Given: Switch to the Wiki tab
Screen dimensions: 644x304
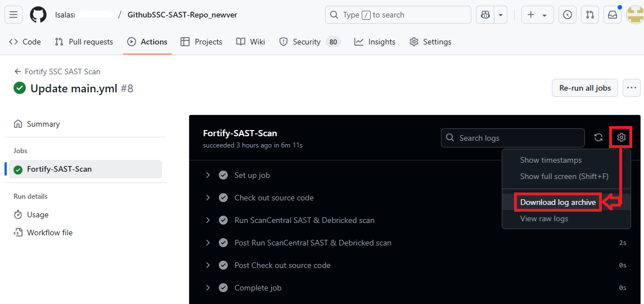Looking at the screenshot, I should pos(250,42).
